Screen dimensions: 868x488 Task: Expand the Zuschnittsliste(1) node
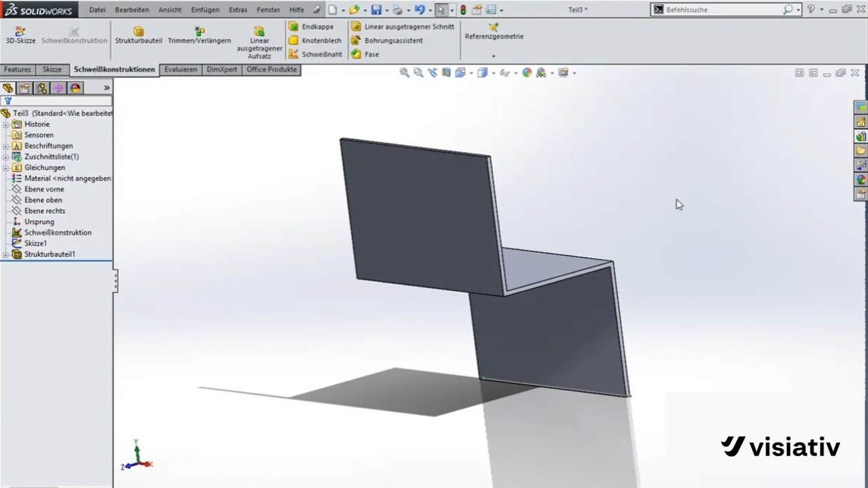5,157
